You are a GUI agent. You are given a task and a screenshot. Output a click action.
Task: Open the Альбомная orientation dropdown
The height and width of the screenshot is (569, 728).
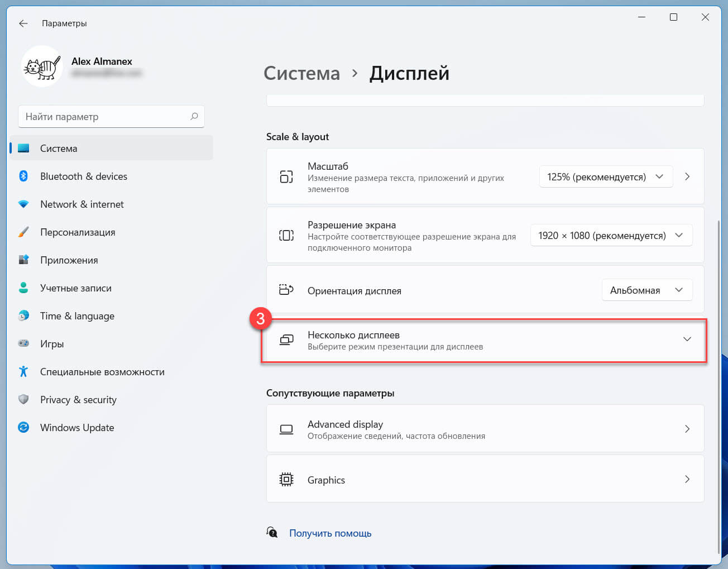[647, 290]
